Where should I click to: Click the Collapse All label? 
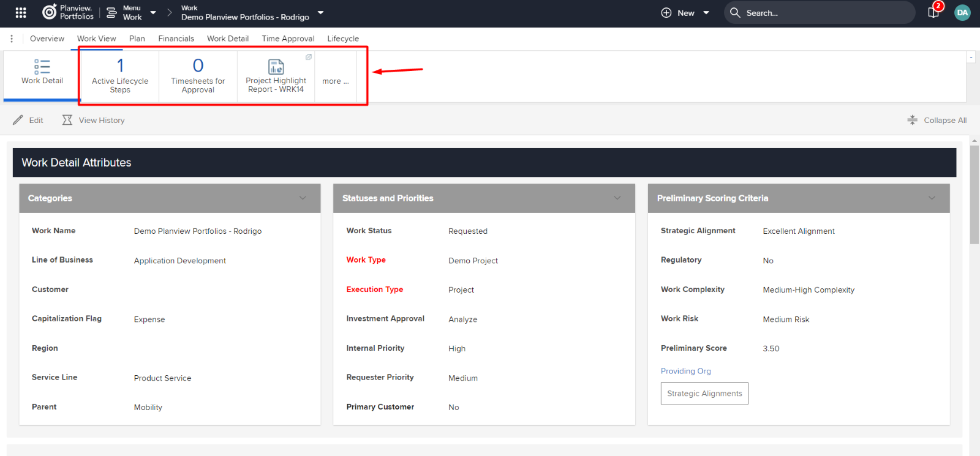(945, 121)
